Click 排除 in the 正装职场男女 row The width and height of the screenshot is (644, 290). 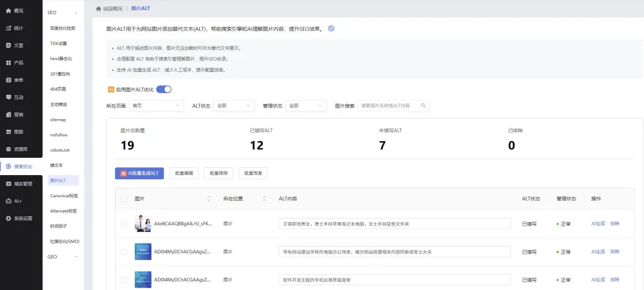click(x=615, y=223)
